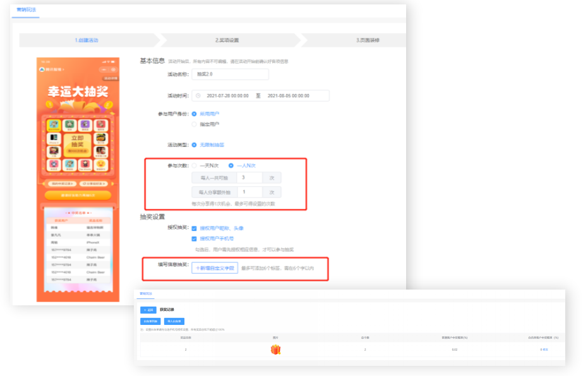The height and width of the screenshot is (376, 588).
Task: Tap 分享给好友 in the phone preview
Action: [93, 184]
